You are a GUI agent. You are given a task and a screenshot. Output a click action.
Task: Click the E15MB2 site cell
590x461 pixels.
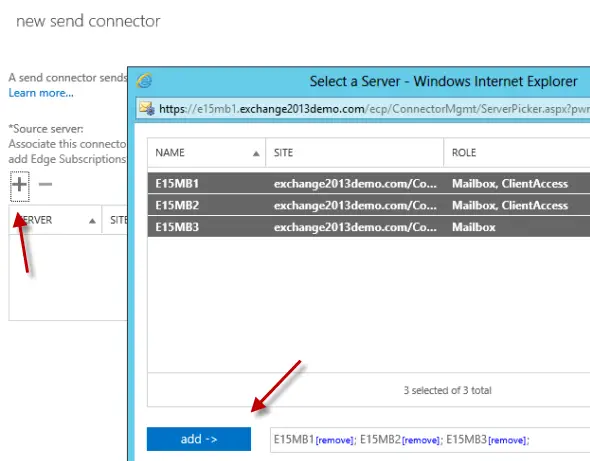pyautogui.click(x=355, y=205)
